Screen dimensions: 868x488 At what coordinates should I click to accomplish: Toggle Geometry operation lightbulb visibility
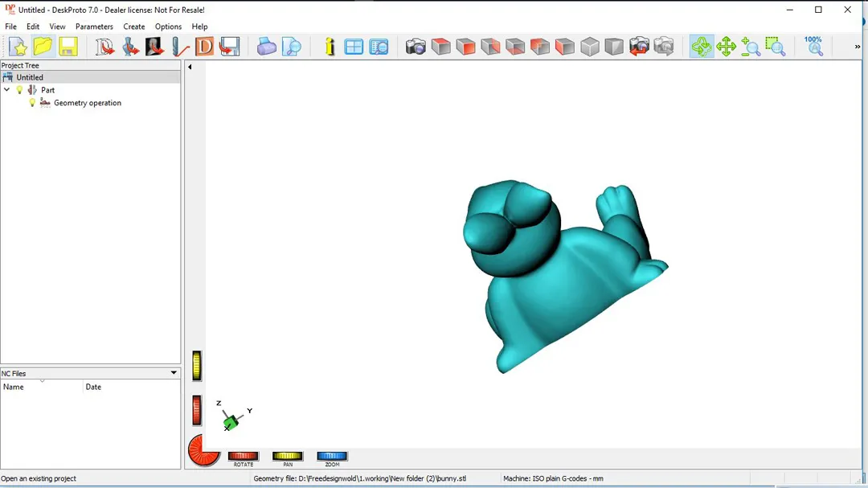32,103
